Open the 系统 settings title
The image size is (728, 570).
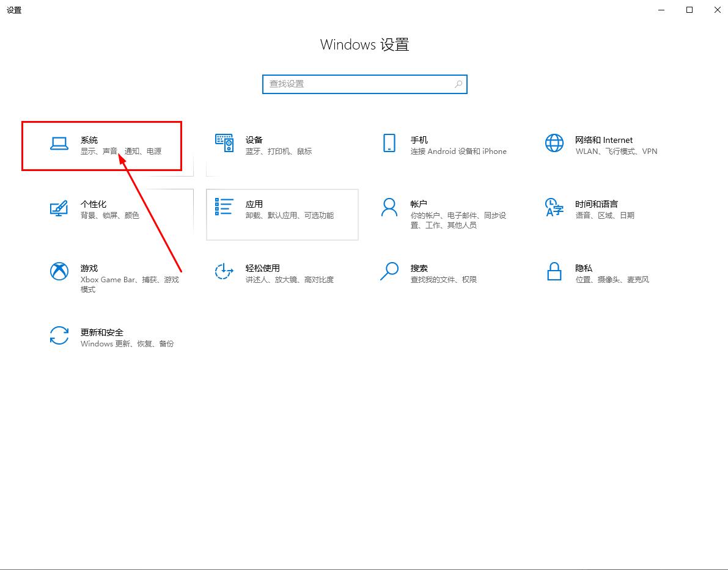point(89,140)
